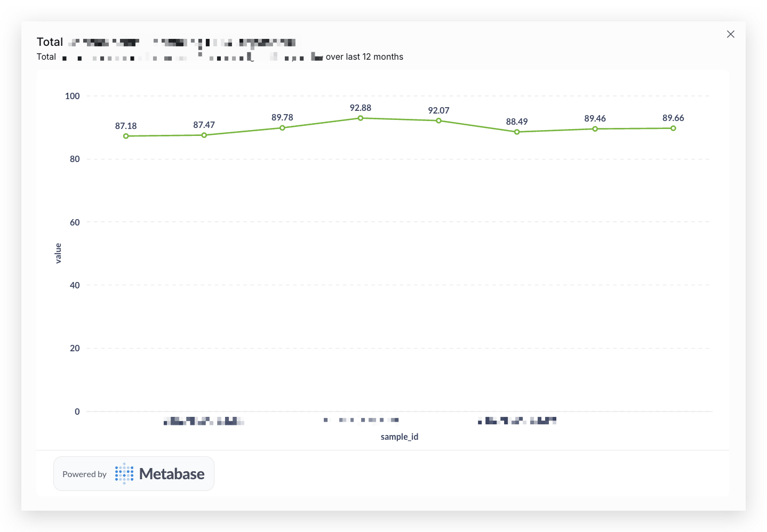767x532 pixels.
Task: Select the data point labeled 87.47
Action: click(x=204, y=135)
